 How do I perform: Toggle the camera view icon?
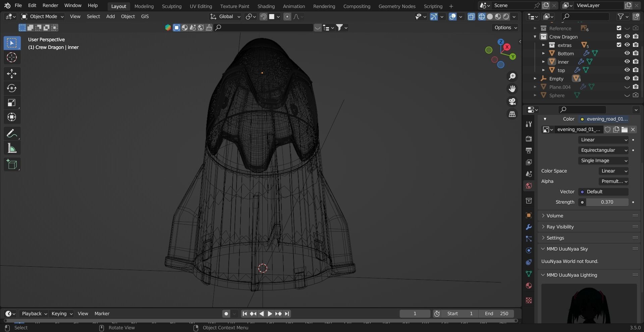click(x=512, y=102)
